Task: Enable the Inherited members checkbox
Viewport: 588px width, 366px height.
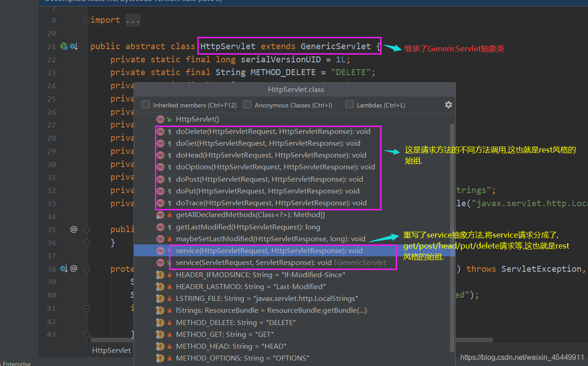Action: 146,105
